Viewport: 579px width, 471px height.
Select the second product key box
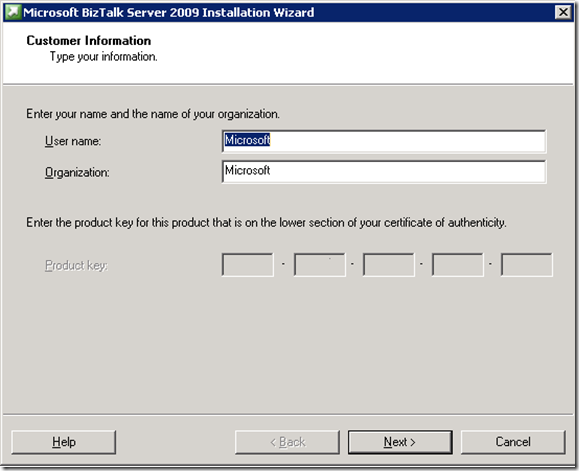tap(320, 265)
